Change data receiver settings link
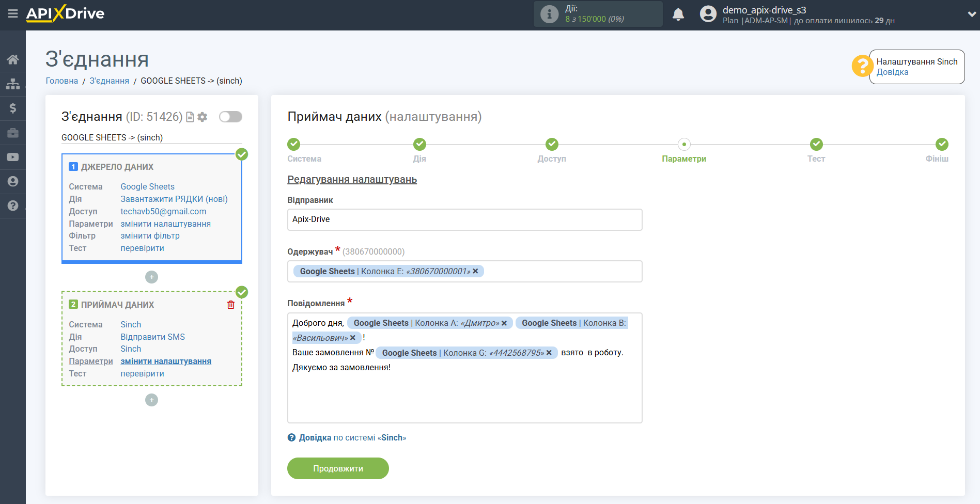Viewport: 980px width, 504px height. coord(166,361)
